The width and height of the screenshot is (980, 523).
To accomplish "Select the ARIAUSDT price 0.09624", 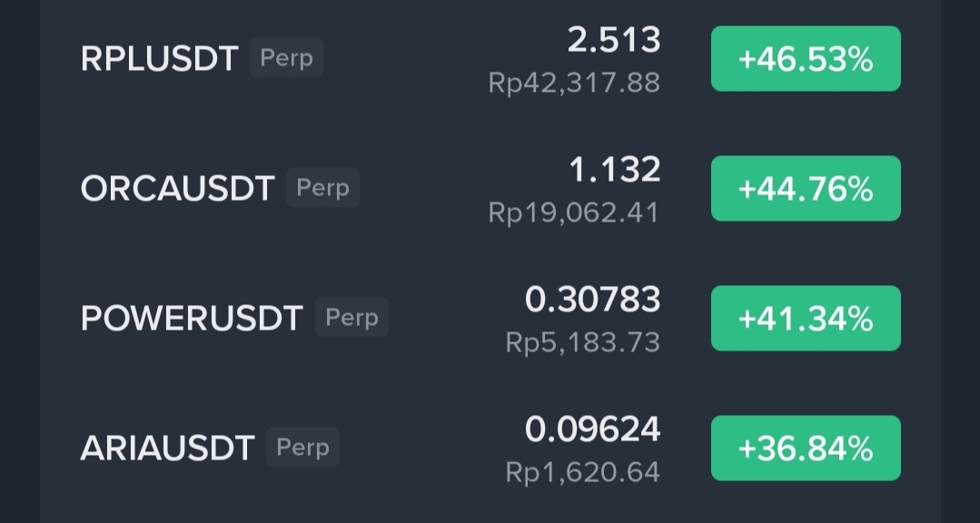I will tap(592, 429).
